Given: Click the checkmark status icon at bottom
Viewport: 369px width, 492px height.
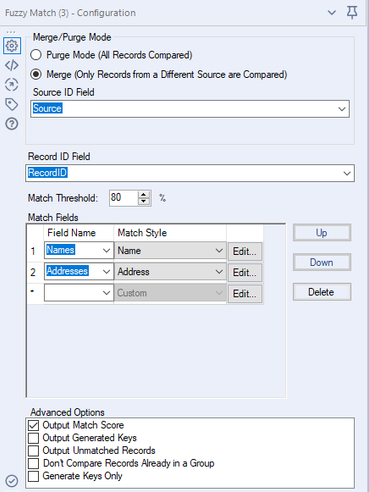Looking at the screenshot, I should [x=12, y=481].
